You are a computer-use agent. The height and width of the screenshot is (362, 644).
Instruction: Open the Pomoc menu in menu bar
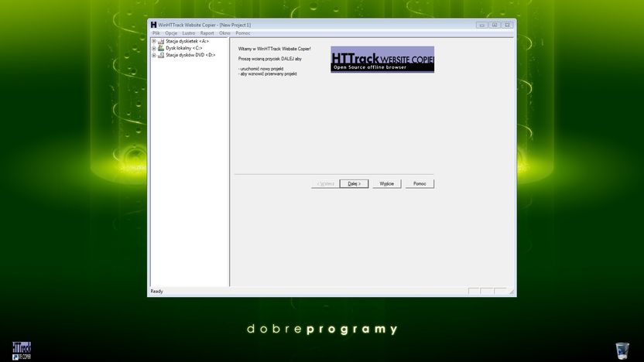click(243, 33)
